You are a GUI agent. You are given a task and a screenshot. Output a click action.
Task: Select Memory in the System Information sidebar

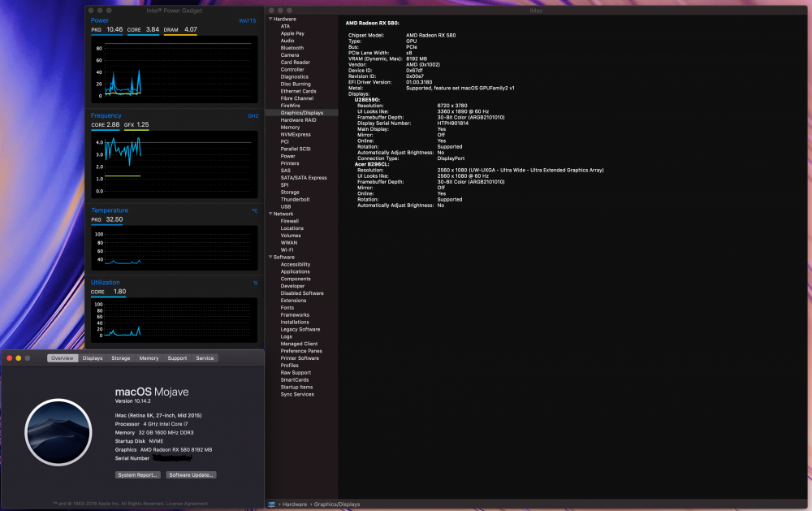pyautogui.click(x=290, y=127)
